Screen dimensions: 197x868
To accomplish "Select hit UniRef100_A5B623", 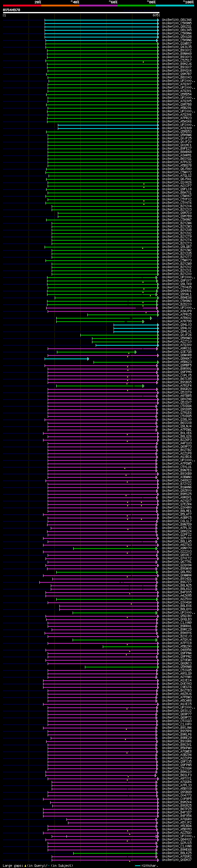I will (x=177, y=362).
